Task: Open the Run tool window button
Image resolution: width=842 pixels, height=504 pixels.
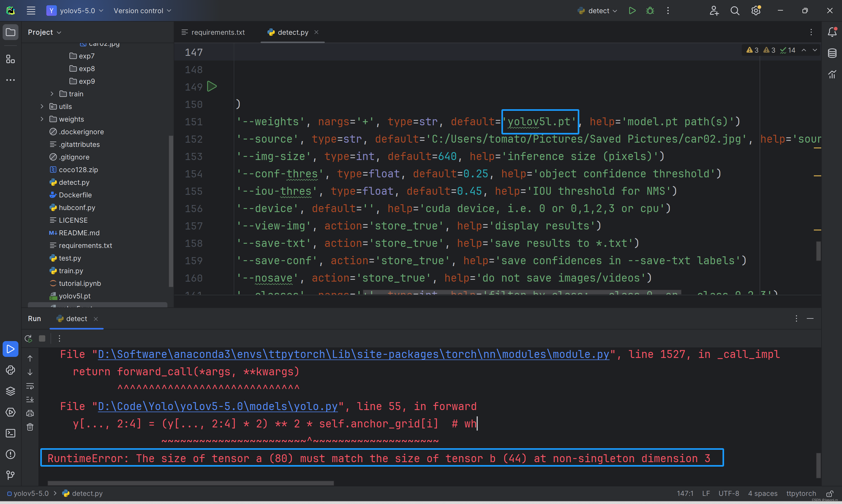Action: pos(11,349)
